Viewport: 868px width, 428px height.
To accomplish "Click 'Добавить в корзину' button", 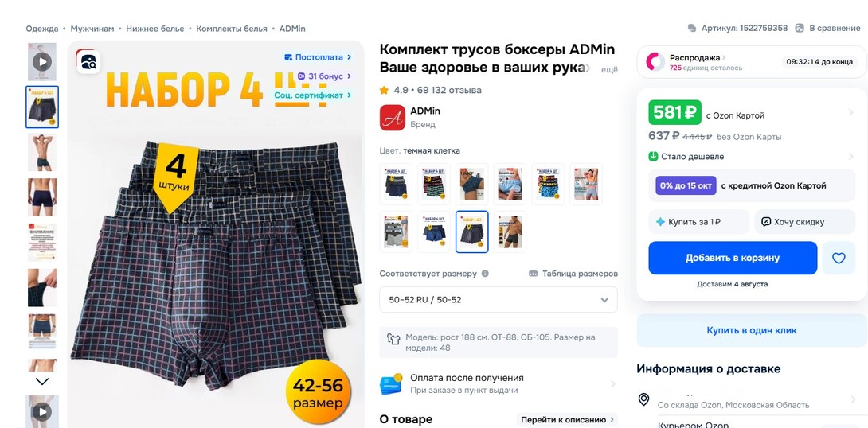I will pyautogui.click(x=733, y=258).
